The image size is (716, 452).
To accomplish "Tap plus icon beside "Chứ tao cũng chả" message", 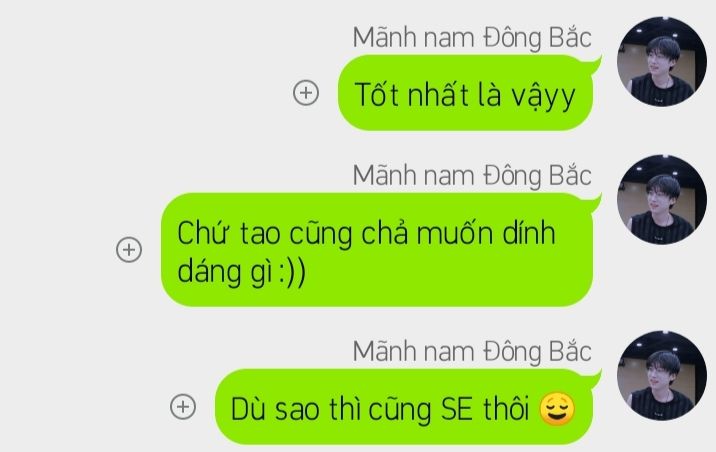I will 129,250.
